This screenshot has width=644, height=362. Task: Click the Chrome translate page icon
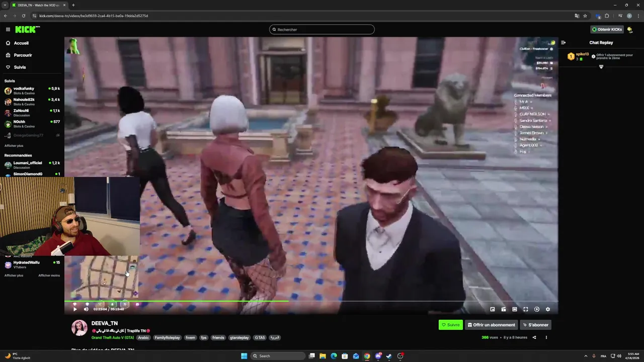[577, 16]
